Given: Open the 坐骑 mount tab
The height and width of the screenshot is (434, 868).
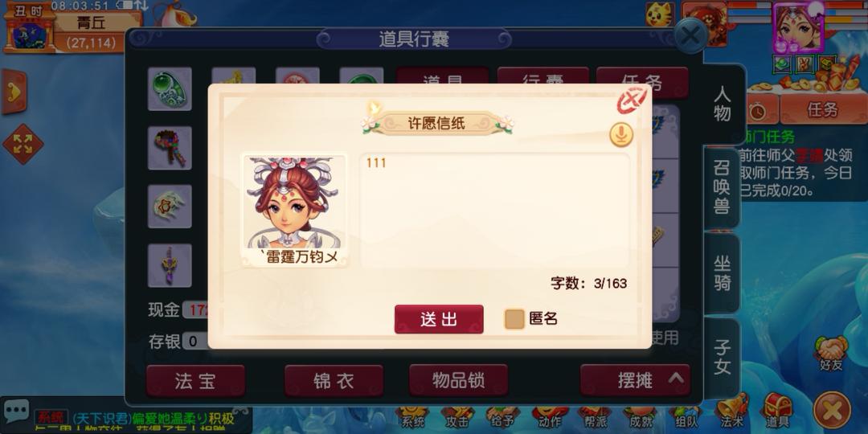Looking at the screenshot, I should coord(721,273).
